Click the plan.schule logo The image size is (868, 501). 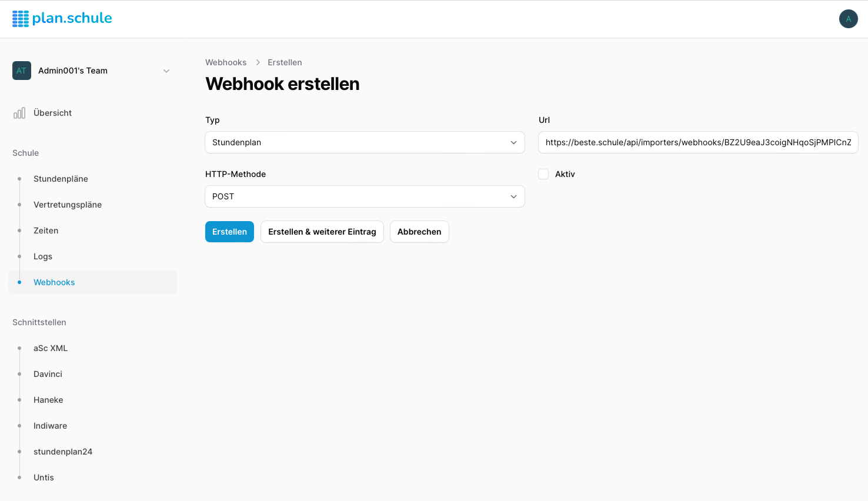(62, 19)
